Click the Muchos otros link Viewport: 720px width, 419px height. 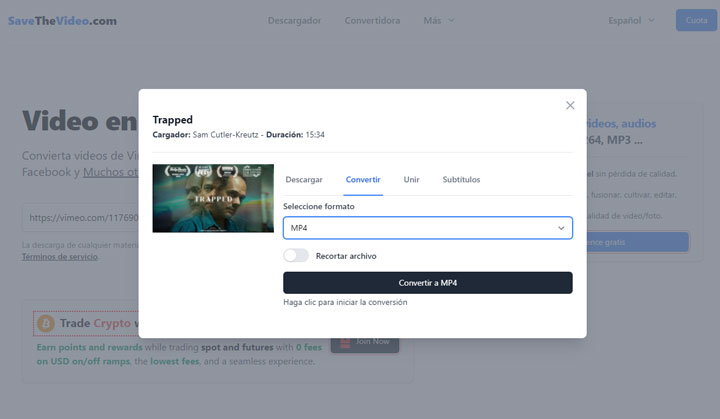(110, 172)
